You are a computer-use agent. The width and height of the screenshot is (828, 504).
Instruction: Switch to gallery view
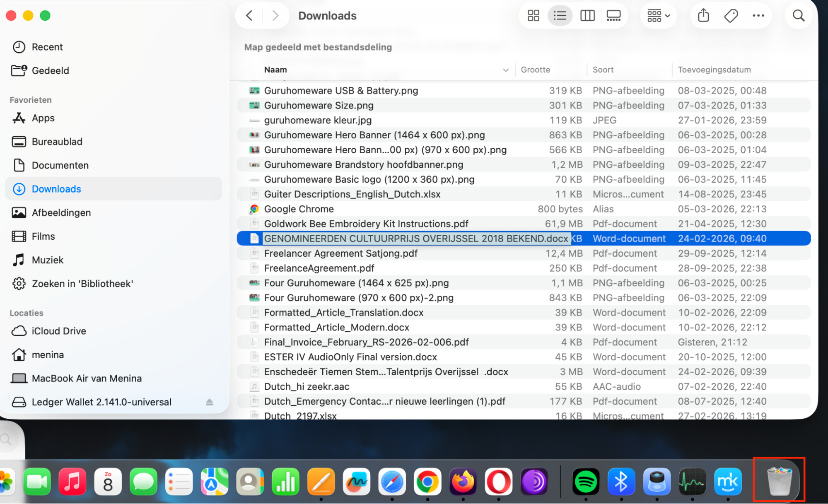(613, 15)
